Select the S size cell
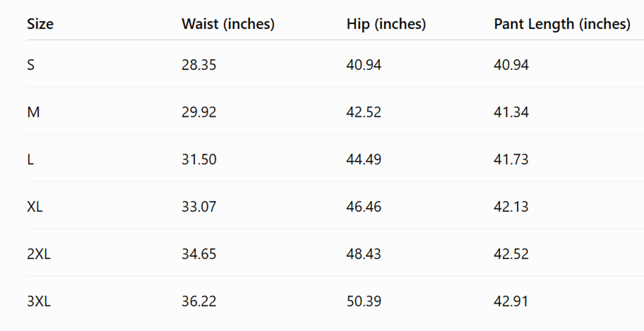 (x=31, y=65)
